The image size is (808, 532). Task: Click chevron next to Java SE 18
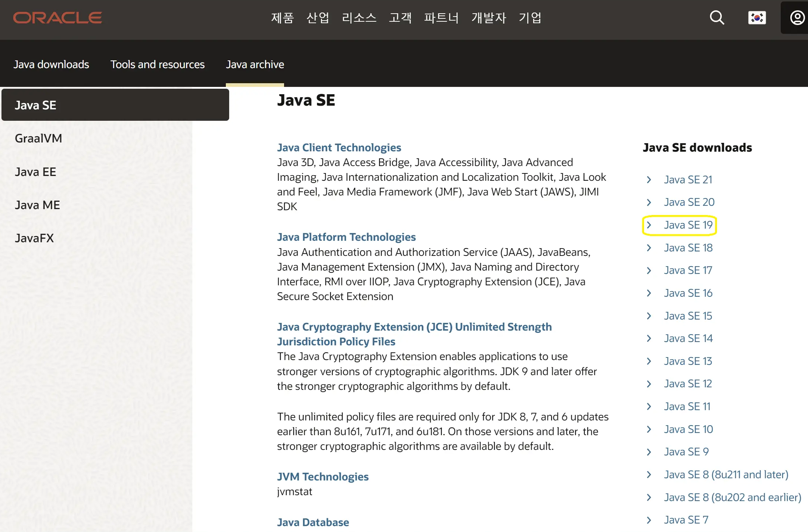[x=649, y=248]
